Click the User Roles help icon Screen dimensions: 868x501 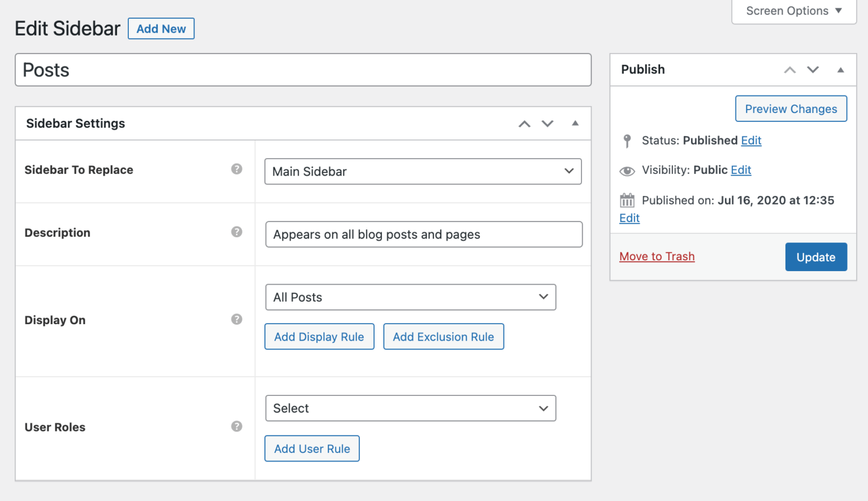pos(236,426)
